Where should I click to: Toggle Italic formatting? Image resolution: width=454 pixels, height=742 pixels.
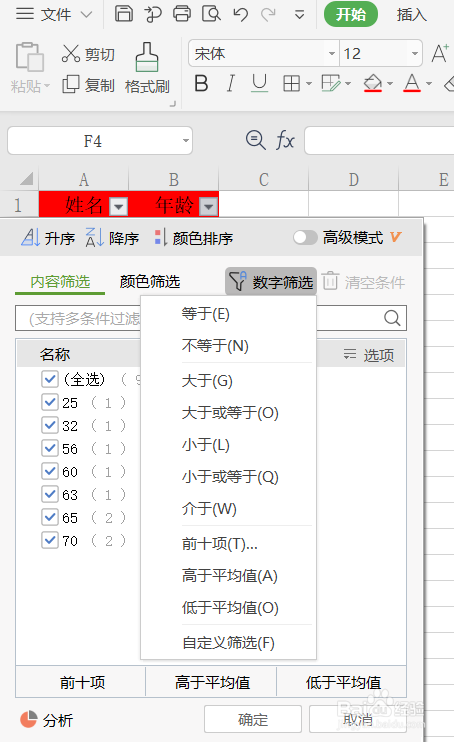(231, 84)
